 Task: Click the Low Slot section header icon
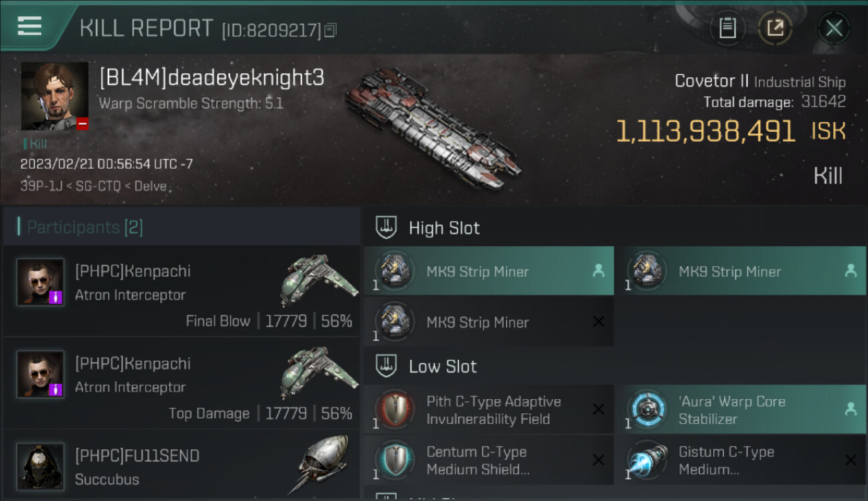click(387, 366)
